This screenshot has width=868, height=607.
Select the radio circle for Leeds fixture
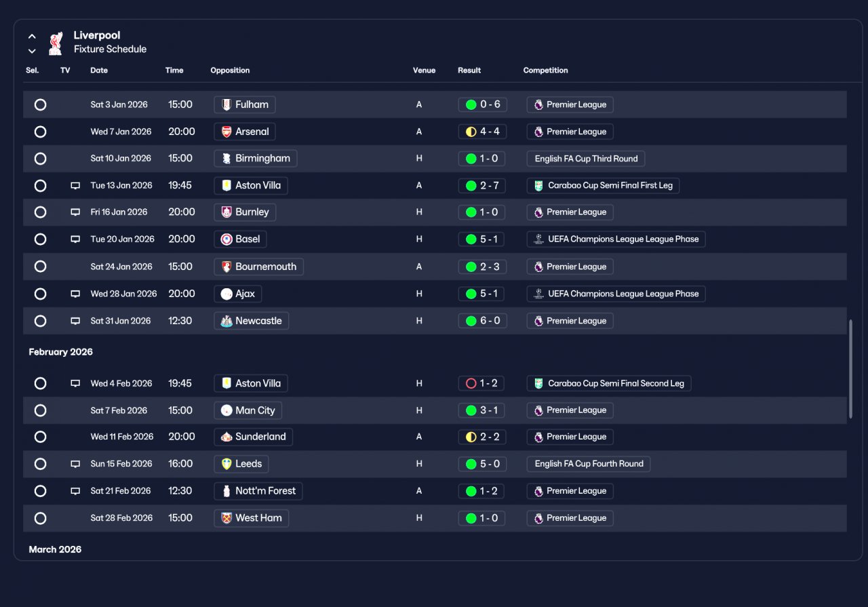(41, 464)
